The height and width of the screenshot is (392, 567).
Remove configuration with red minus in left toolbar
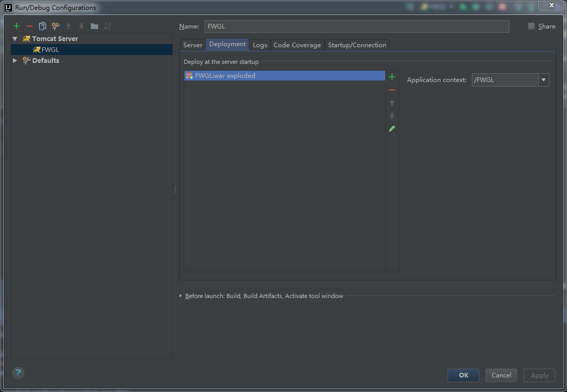[x=30, y=26]
